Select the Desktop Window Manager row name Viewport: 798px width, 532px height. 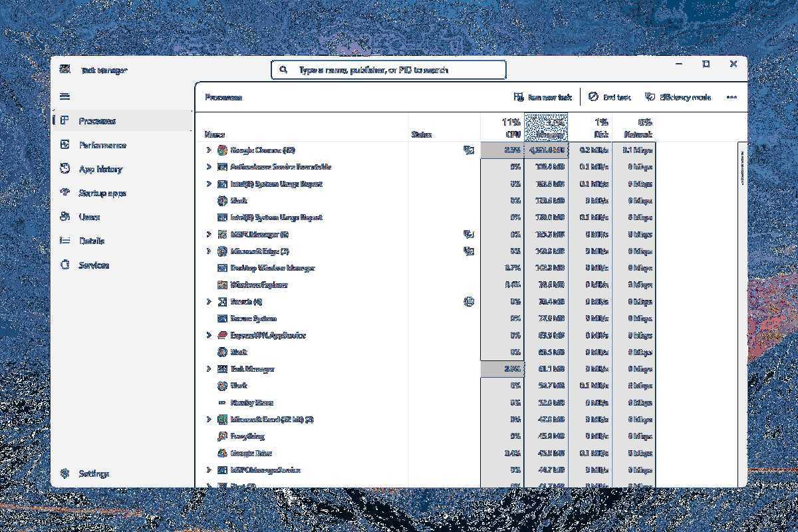[273, 268]
